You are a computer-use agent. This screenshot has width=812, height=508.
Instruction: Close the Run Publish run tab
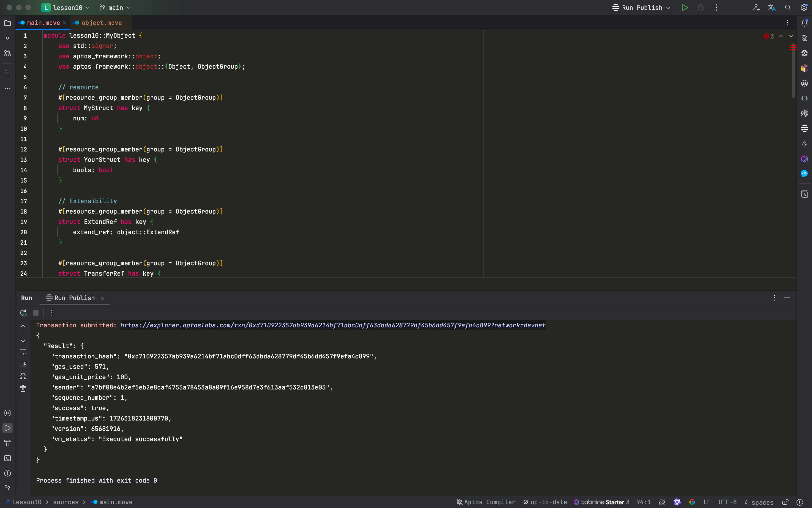tap(102, 298)
